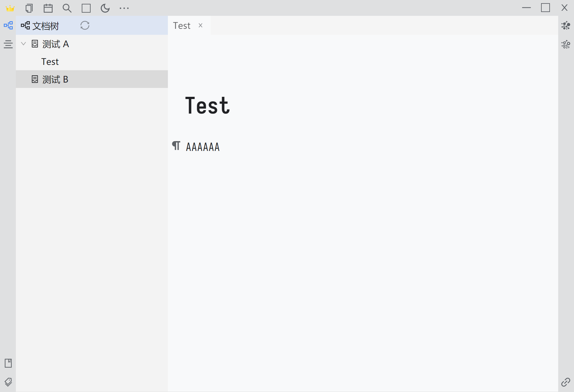
Task: Open the backlinks panel icon
Action: click(566, 382)
